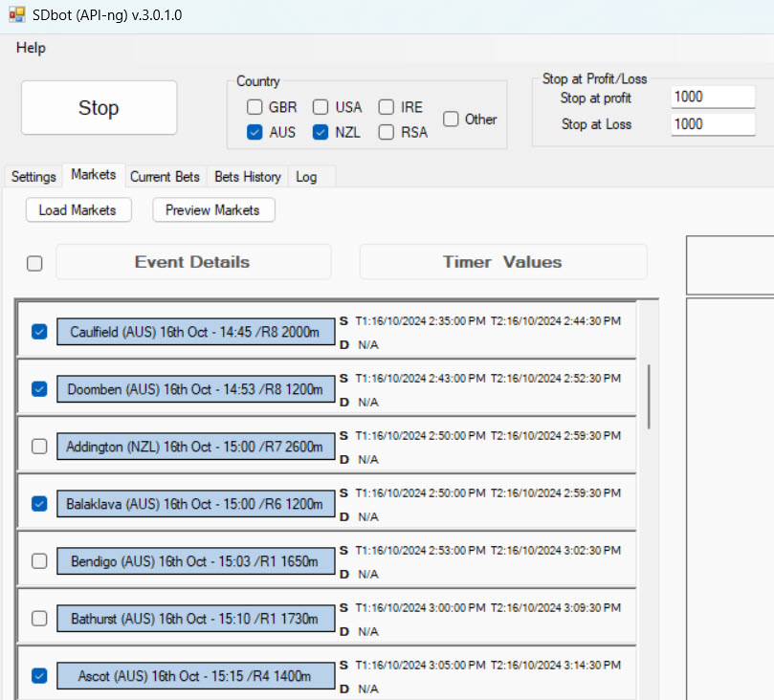Click Bendigo T1:16/10/2024 2:53:00 PM timer text

pyautogui.click(x=421, y=551)
